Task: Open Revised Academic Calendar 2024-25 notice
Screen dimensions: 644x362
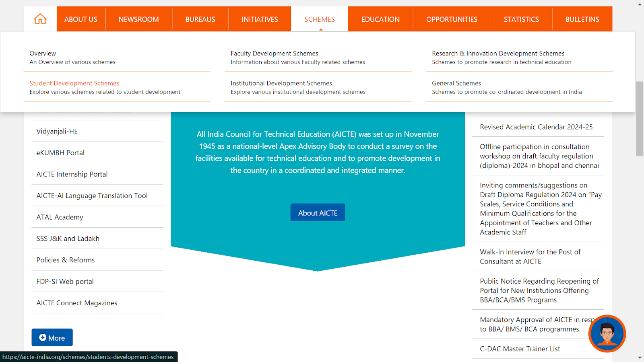Action: pos(536,127)
